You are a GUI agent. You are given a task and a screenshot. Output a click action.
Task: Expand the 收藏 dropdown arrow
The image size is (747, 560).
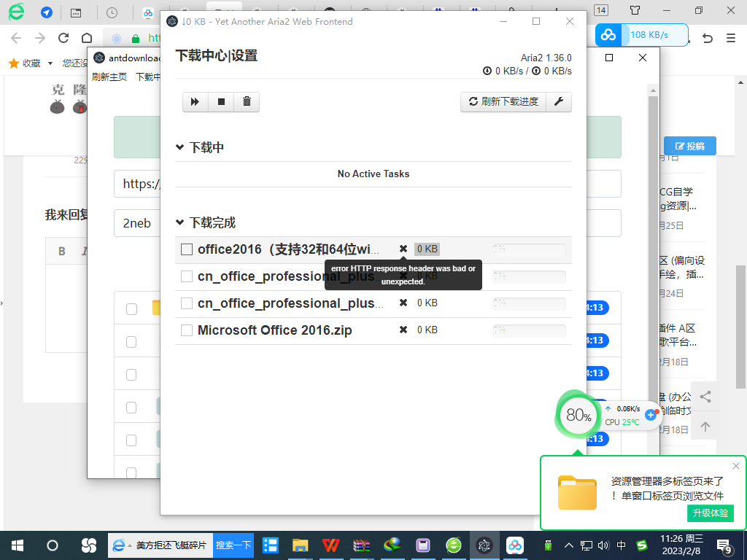pos(50,63)
